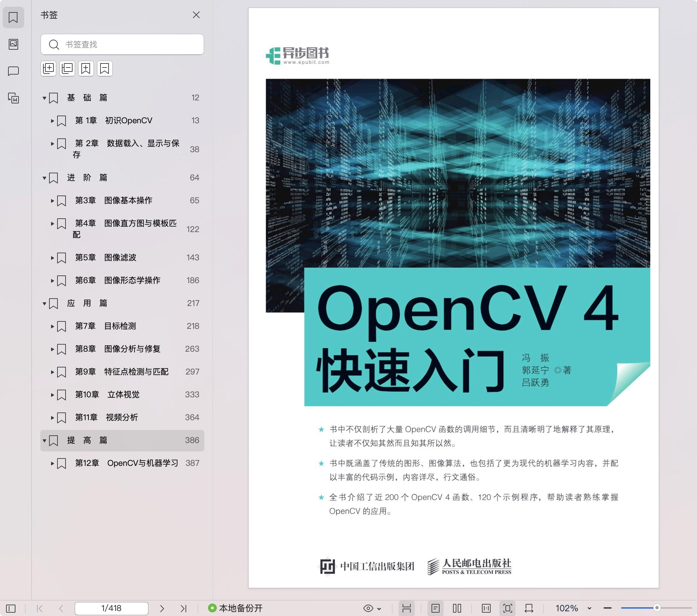Expand 第8章 图像分析与修复
Image resolution: width=697 pixels, height=616 pixels.
click(x=52, y=349)
